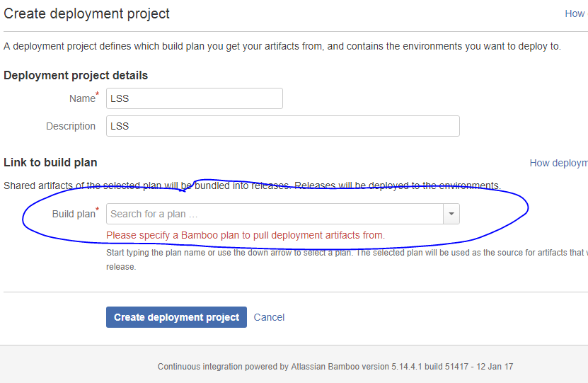
Task: Click the 'Create deployment project' page heading
Action: 86,13
